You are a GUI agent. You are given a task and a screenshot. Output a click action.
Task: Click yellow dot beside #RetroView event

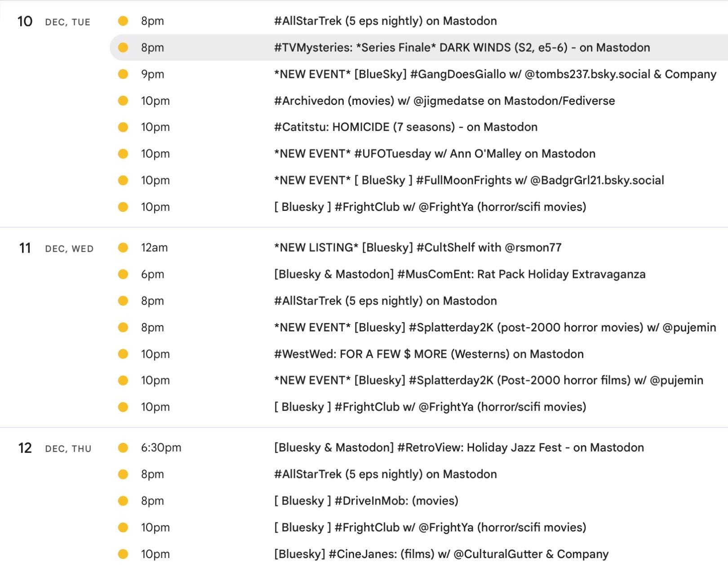click(123, 448)
